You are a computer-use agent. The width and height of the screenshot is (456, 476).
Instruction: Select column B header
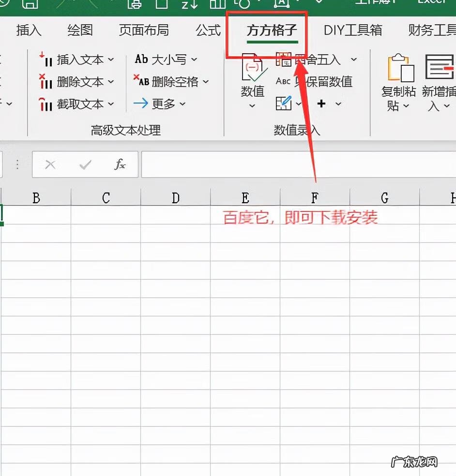(36, 198)
